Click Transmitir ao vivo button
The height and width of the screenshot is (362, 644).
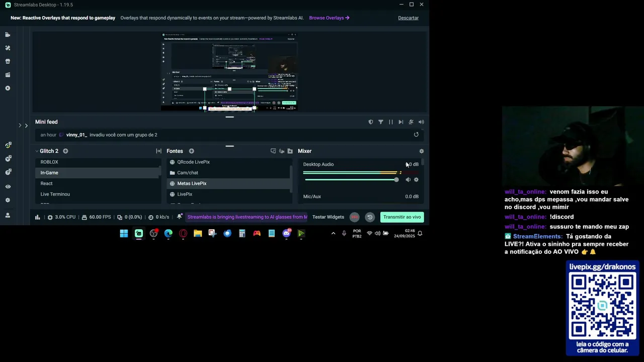coord(402,217)
